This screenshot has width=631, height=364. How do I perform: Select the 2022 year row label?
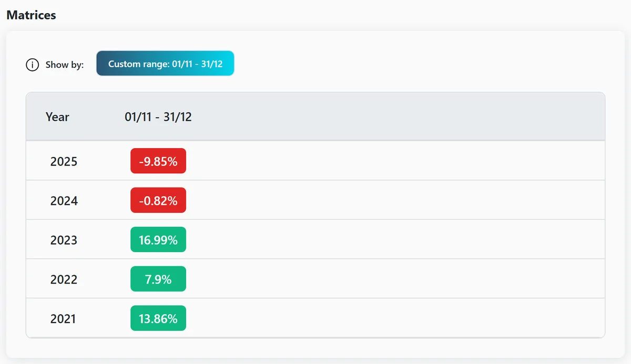tap(64, 279)
